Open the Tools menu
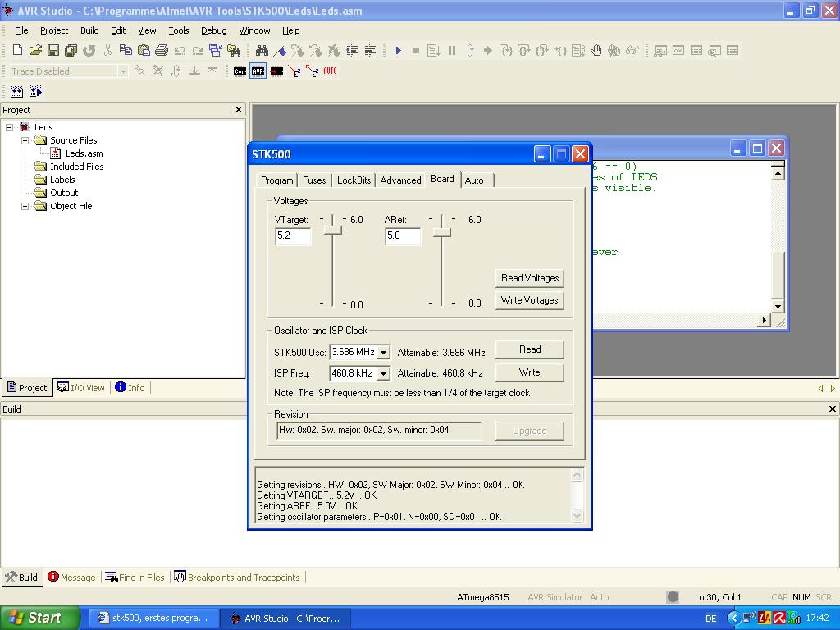 click(x=178, y=30)
